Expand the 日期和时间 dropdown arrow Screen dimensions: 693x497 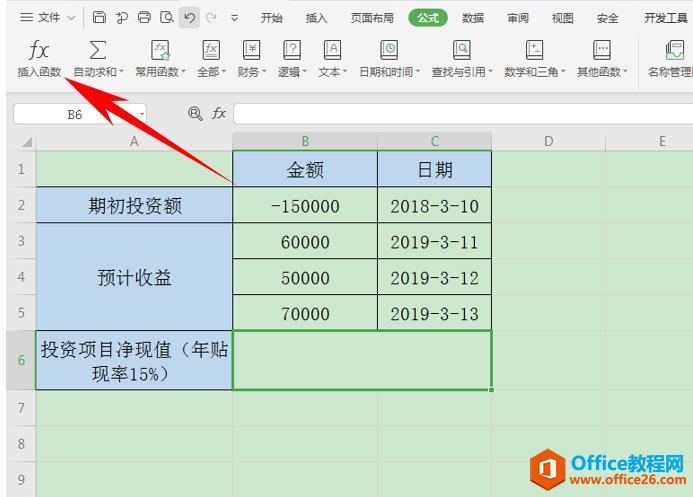[417, 72]
